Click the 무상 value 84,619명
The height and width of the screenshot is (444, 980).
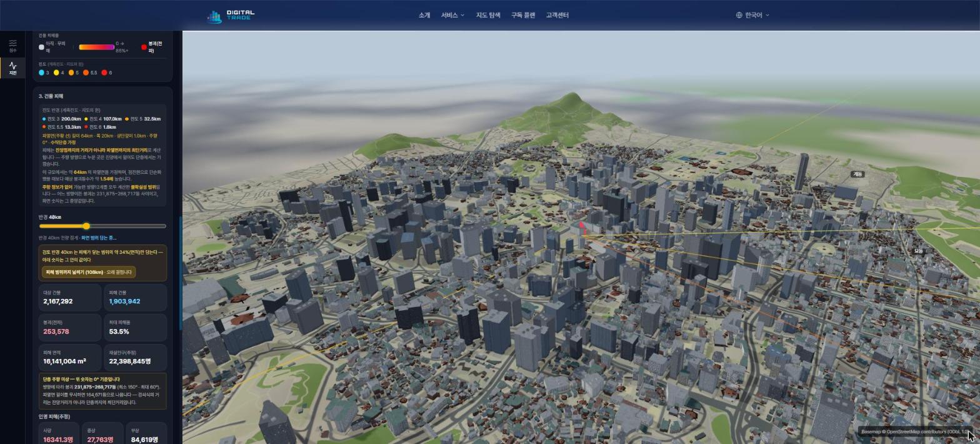coord(144,440)
